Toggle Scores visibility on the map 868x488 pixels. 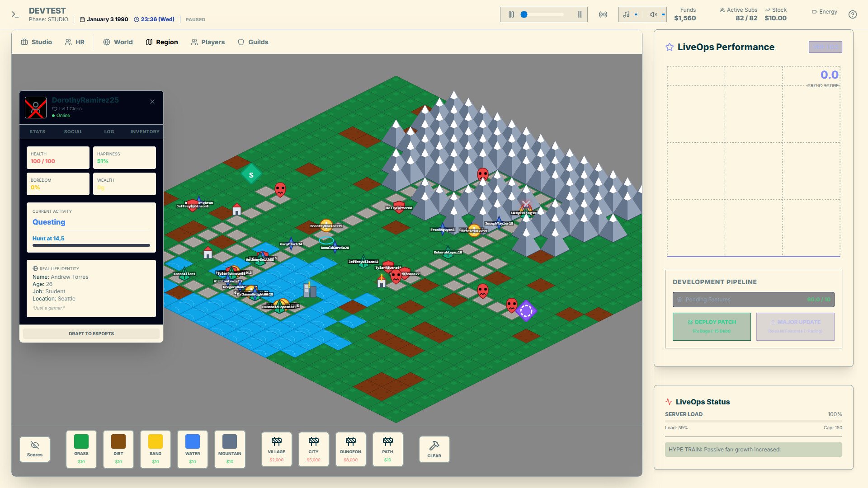(34, 449)
